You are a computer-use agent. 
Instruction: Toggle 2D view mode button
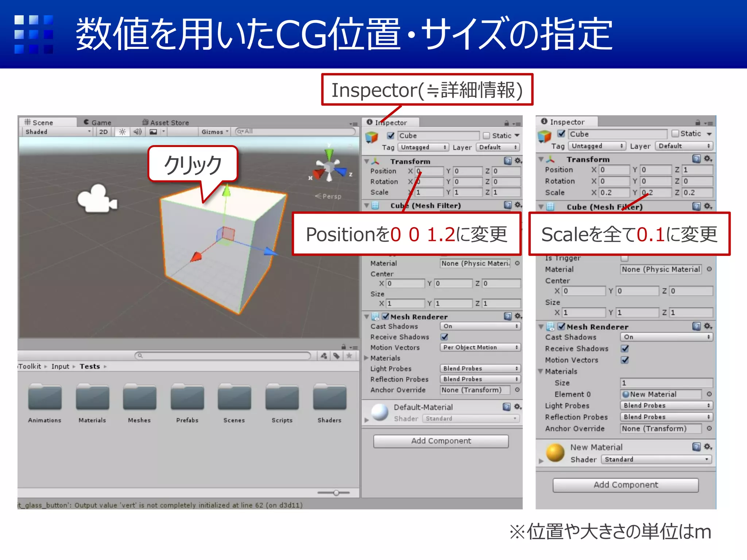tap(104, 132)
